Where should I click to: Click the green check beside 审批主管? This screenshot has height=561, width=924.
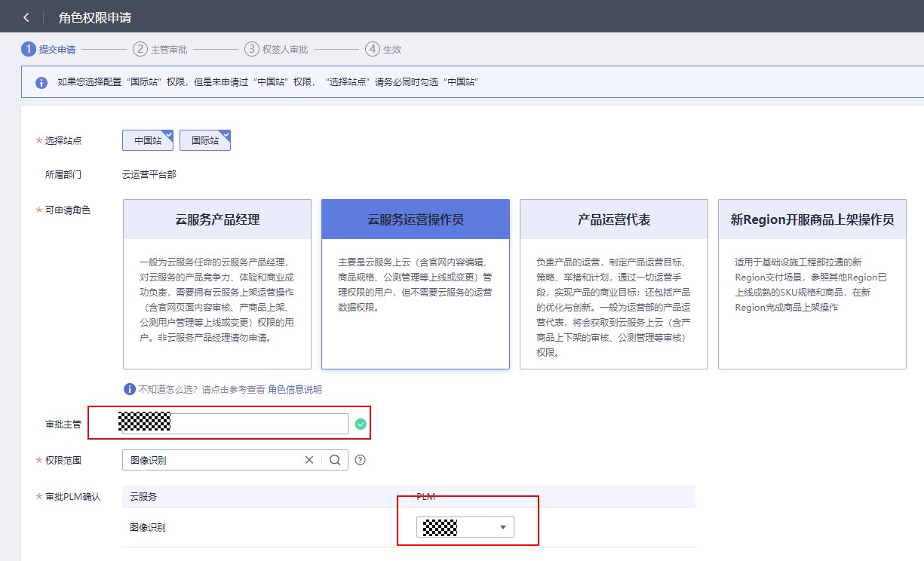click(361, 425)
